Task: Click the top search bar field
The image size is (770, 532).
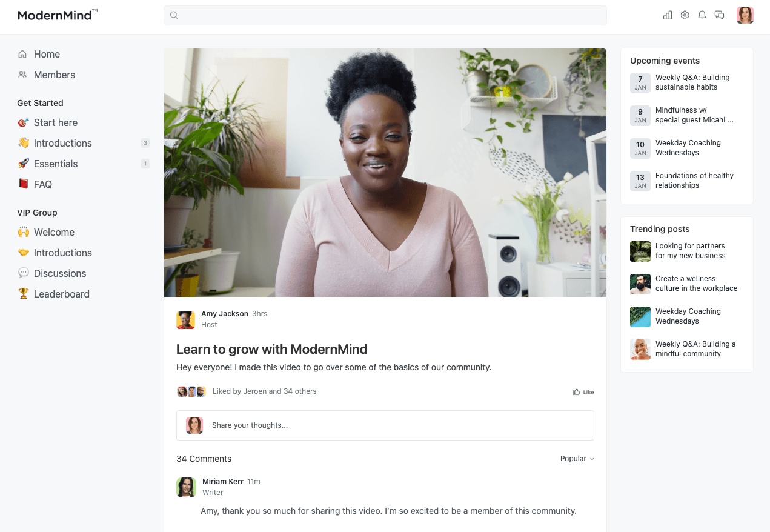Action: coord(385,15)
